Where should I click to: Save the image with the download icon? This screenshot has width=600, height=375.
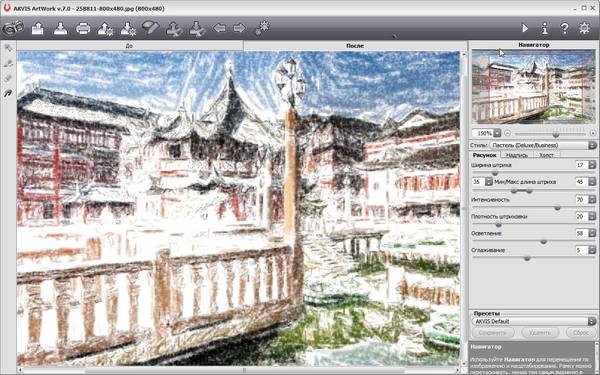[x=60, y=29]
